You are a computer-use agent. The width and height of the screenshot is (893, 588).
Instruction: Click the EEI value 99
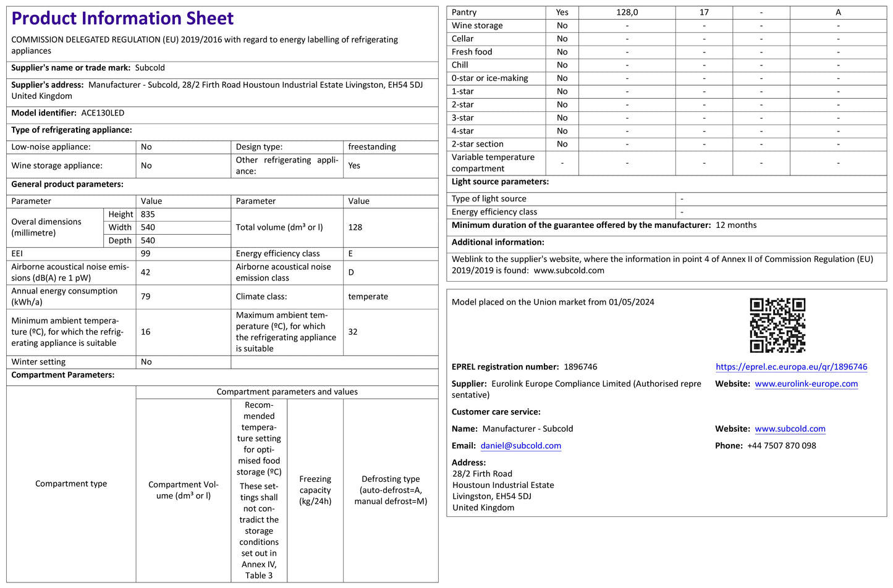click(146, 254)
